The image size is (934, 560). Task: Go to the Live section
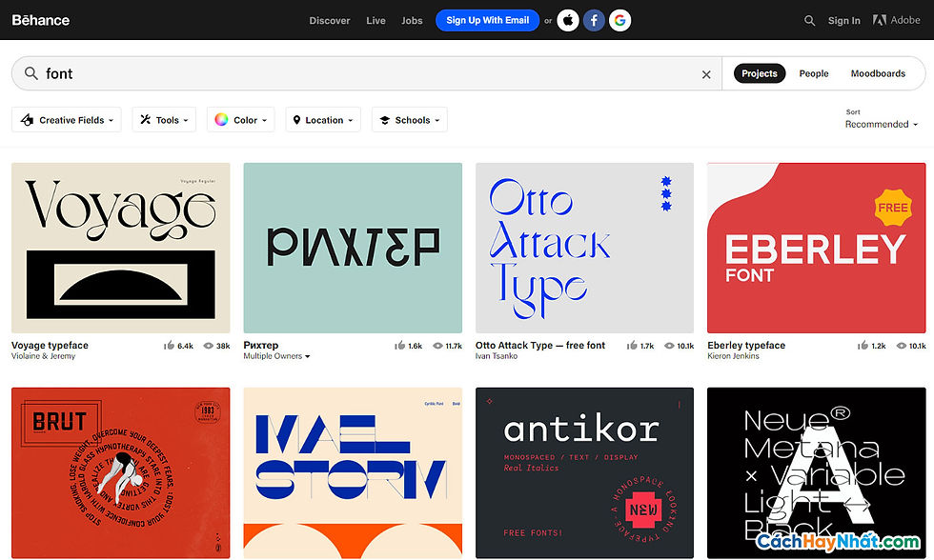click(x=376, y=20)
